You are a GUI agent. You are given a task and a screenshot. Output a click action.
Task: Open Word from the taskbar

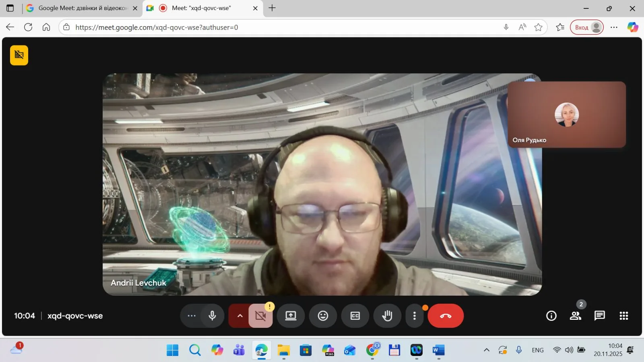438,350
